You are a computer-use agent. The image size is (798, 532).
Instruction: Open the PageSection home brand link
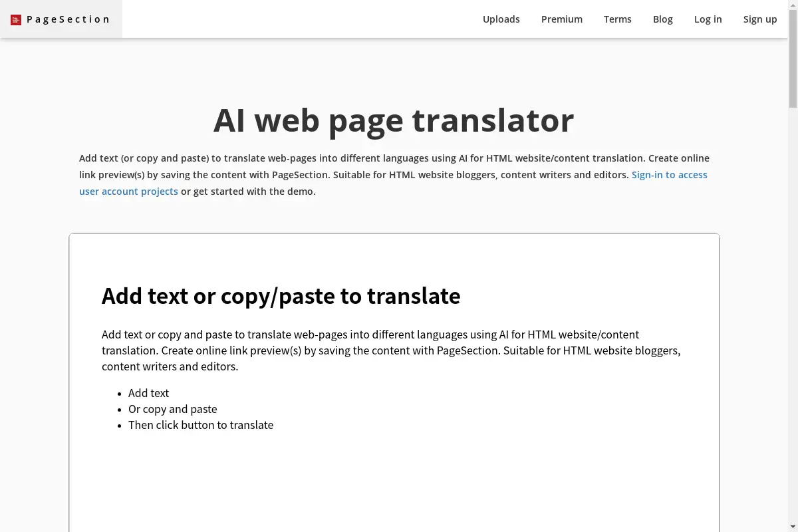[x=61, y=19]
